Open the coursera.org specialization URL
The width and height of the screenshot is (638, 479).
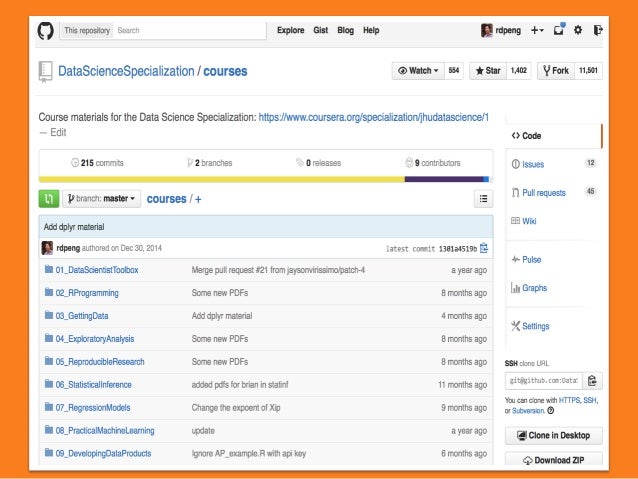coord(374,117)
